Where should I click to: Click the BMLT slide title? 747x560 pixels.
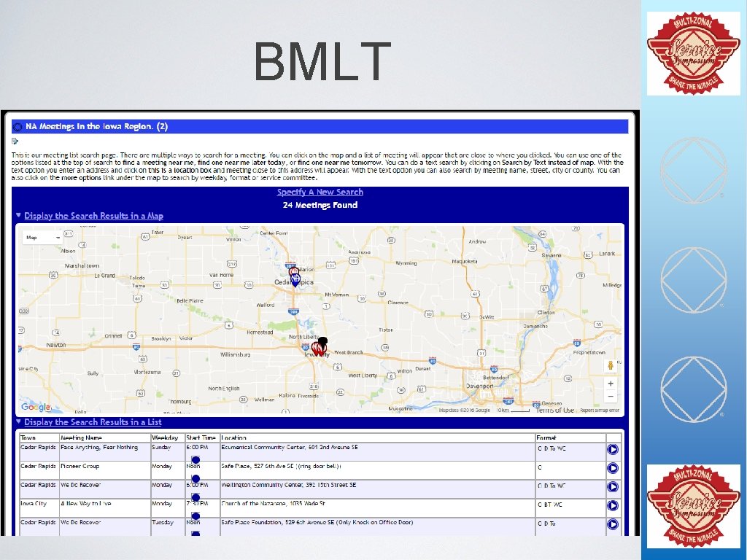pyautogui.click(x=322, y=61)
